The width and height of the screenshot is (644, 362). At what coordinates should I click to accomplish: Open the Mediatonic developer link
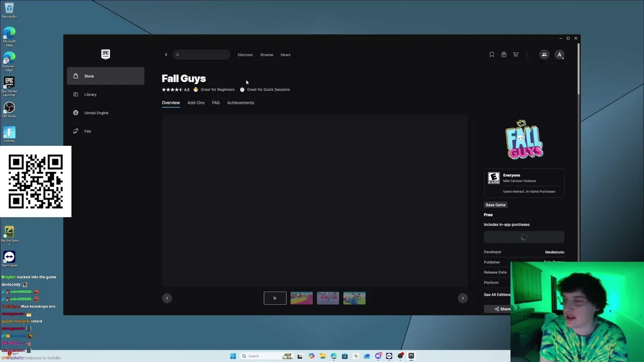(554, 252)
